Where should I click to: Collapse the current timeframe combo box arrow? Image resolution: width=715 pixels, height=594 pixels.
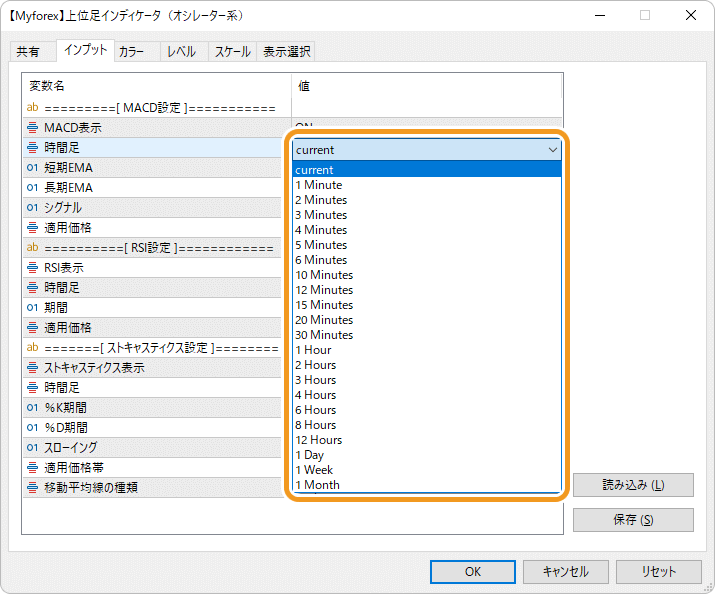click(x=553, y=150)
